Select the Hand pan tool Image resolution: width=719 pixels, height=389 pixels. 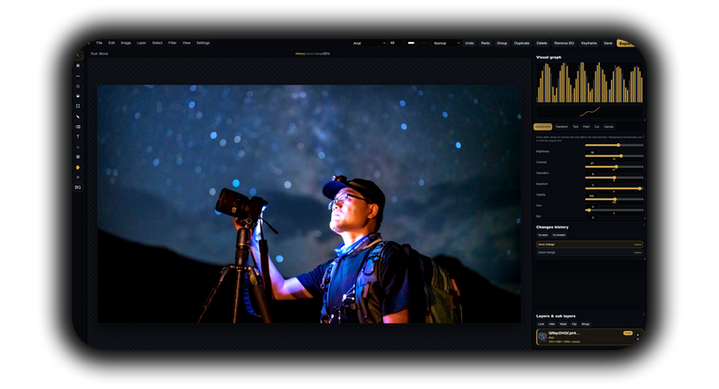tap(78, 167)
